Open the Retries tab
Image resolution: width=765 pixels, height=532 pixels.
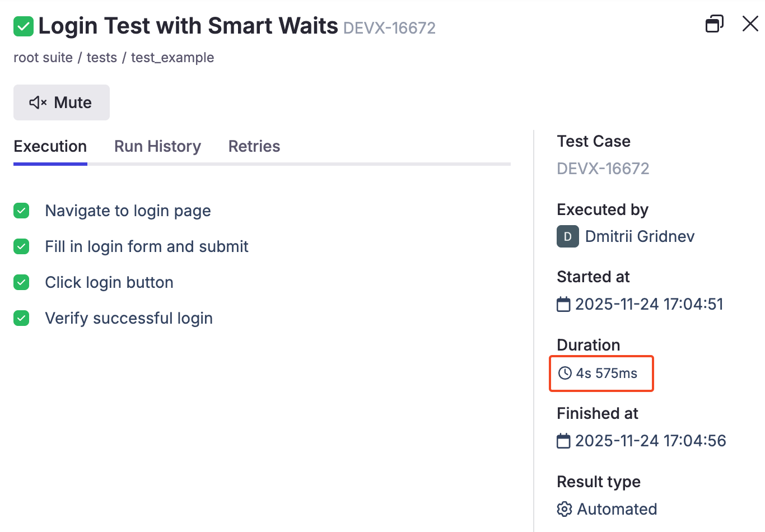254,146
